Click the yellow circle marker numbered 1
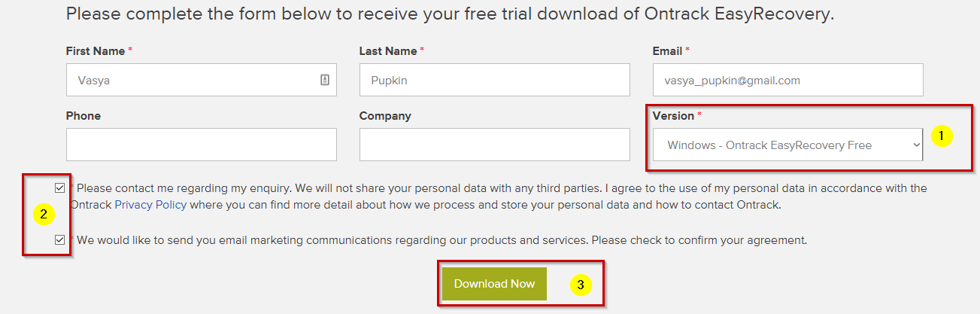Image resolution: width=980 pixels, height=314 pixels. point(941,136)
